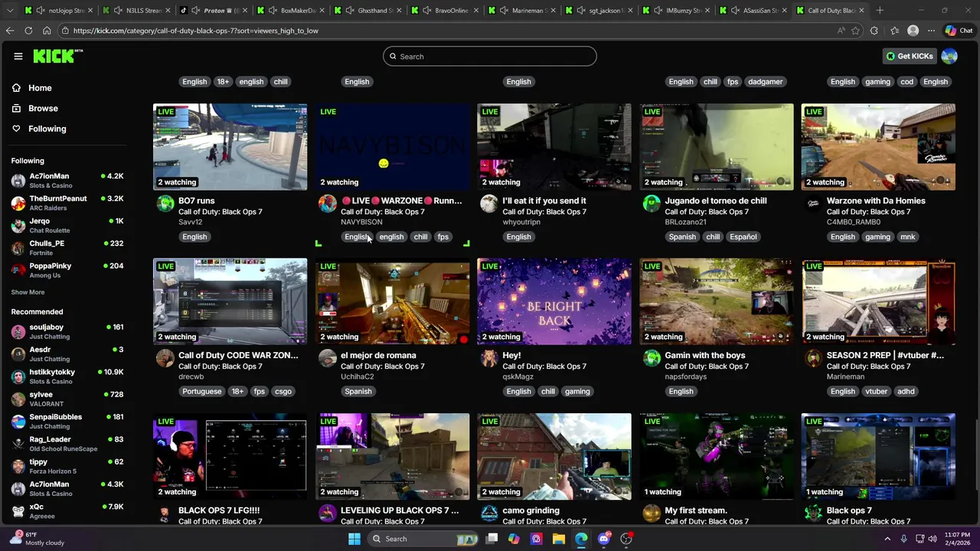Open Jerqo channel in sidebar
Screen dimensions: 980x551
tap(67, 225)
